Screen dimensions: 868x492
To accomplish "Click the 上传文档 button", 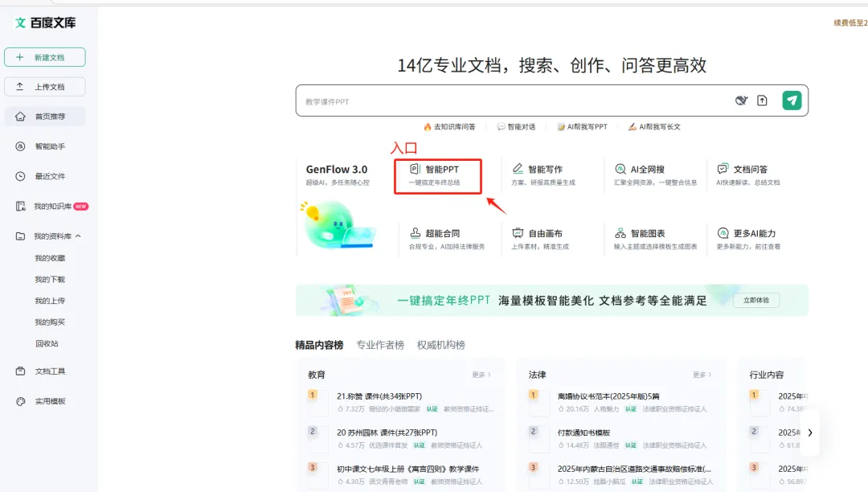I will coord(45,86).
